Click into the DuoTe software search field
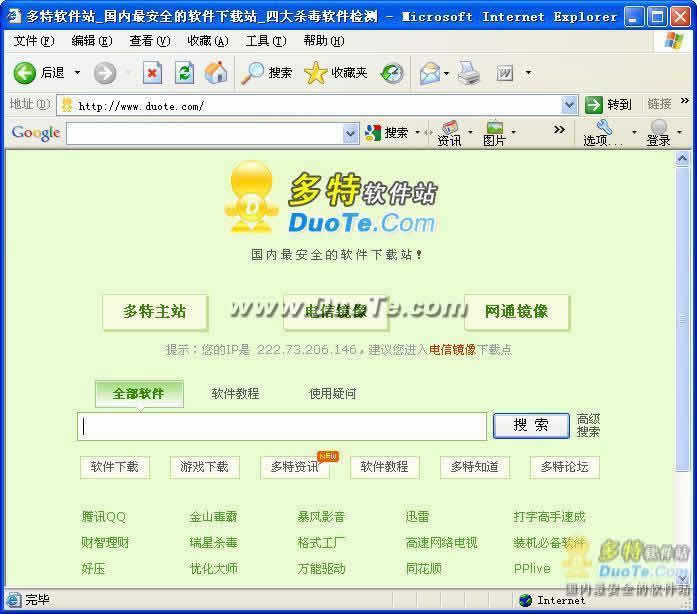 pyautogui.click(x=282, y=426)
